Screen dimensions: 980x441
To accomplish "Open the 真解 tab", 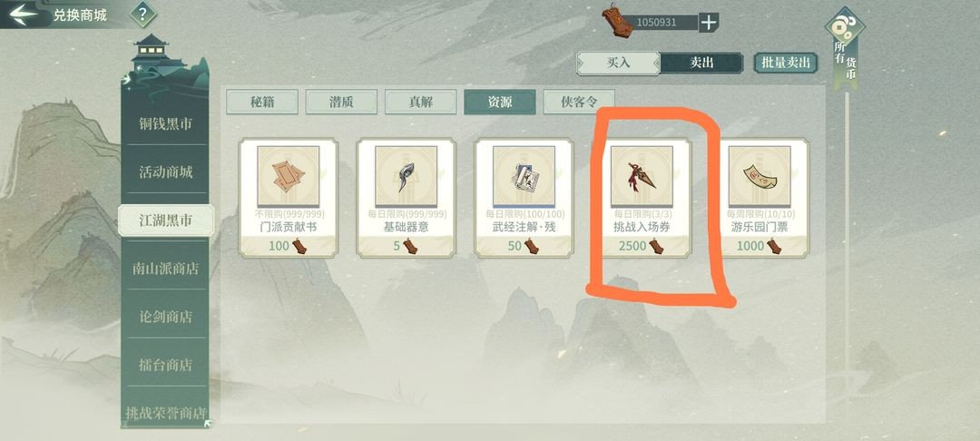I will click(421, 102).
